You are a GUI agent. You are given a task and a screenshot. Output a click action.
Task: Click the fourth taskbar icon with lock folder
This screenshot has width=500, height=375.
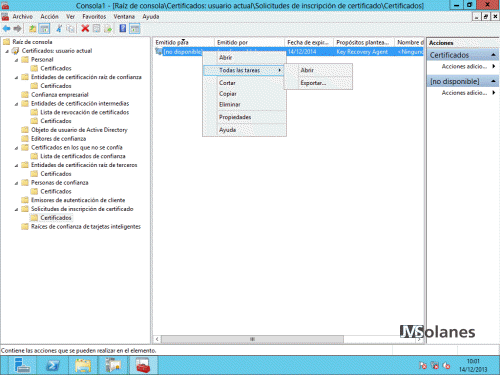click(x=113, y=365)
